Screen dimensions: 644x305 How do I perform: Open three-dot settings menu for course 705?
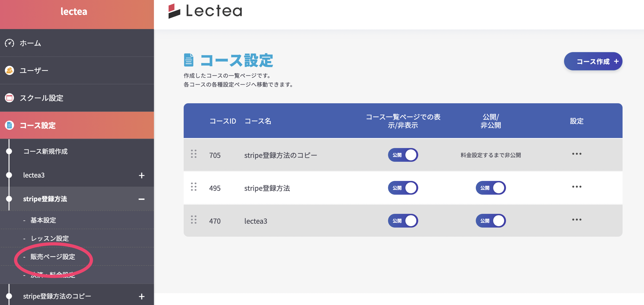pos(576,154)
